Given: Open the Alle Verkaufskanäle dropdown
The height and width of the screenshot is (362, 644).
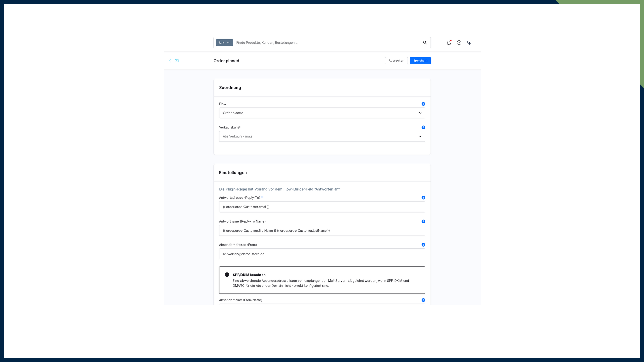Looking at the screenshot, I should click(x=322, y=136).
